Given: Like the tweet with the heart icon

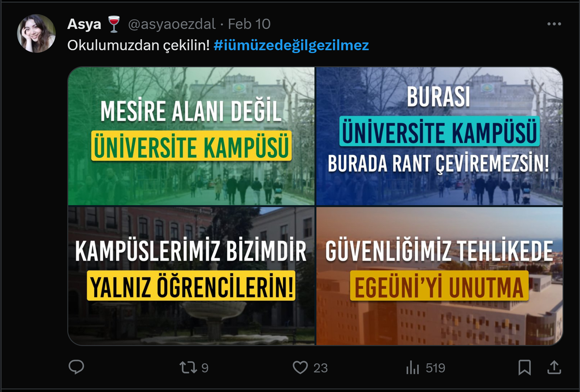Looking at the screenshot, I should (300, 367).
